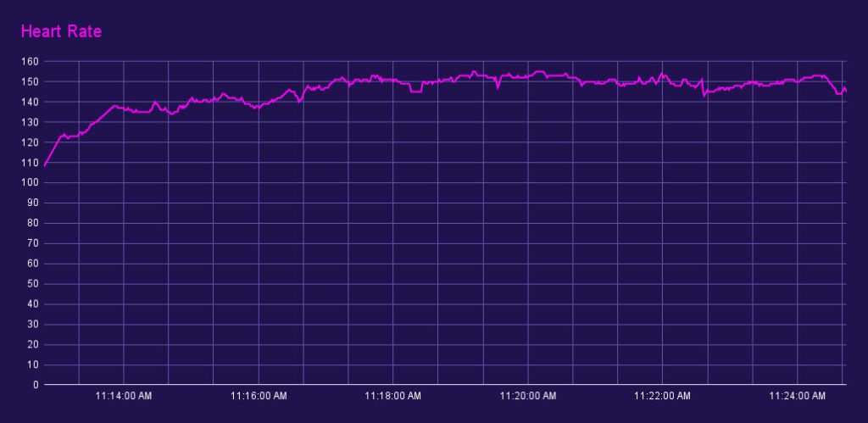The width and height of the screenshot is (868, 423).
Task: Click the 40 y-axis value
Action: pyautogui.click(x=33, y=304)
